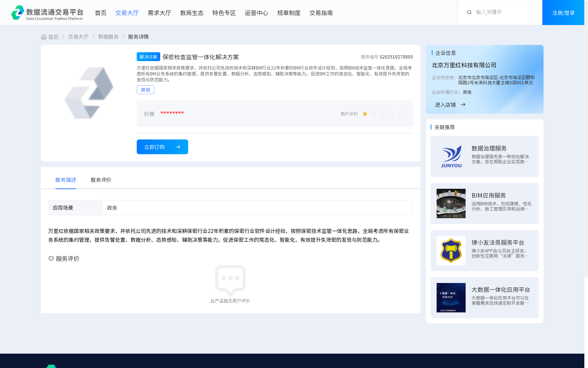Open the 数据治理服务 recommendation title

[x=489, y=148]
